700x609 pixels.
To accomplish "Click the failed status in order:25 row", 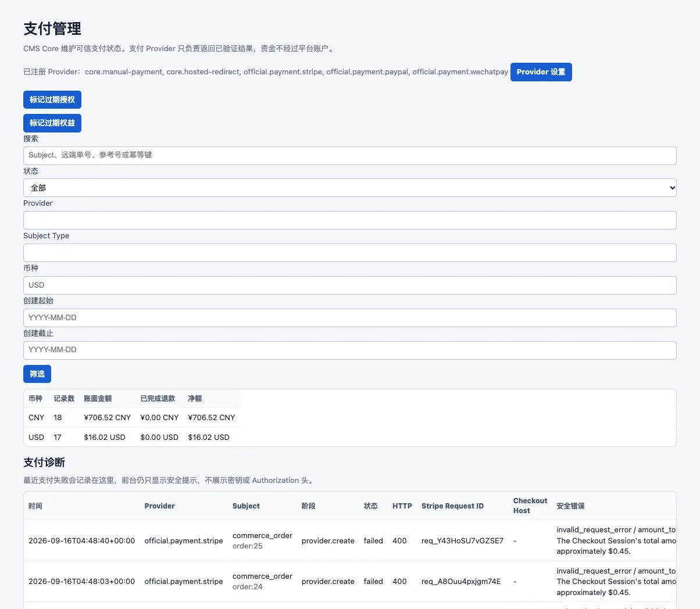I will click(373, 541).
